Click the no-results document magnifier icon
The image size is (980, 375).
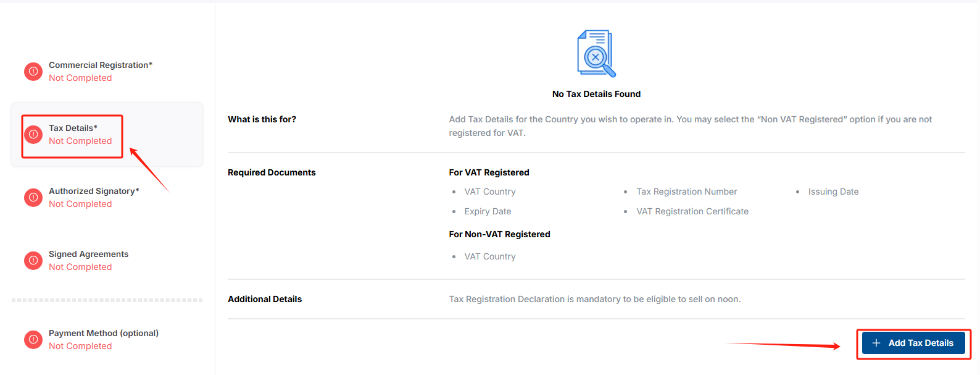pos(596,54)
